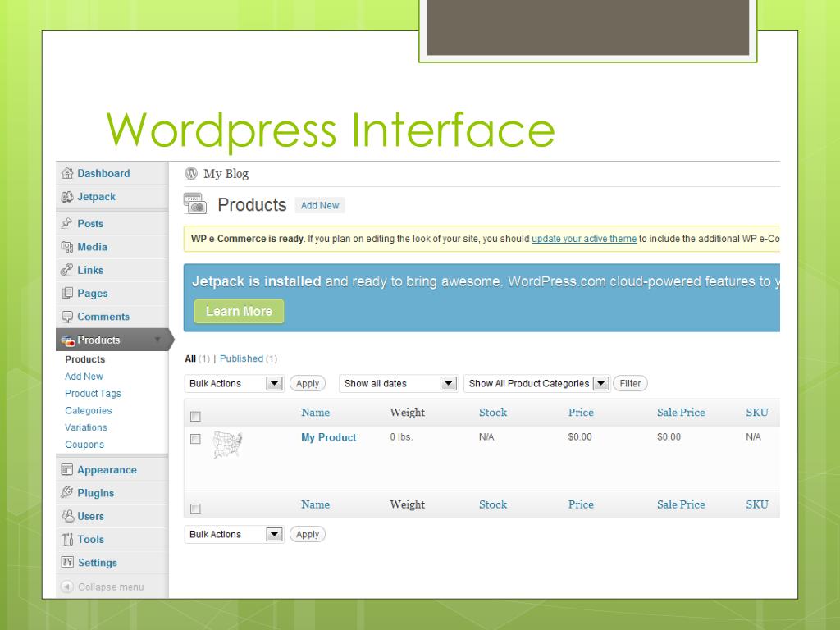Click the Settings sidebar icon

tap(67, 562)
